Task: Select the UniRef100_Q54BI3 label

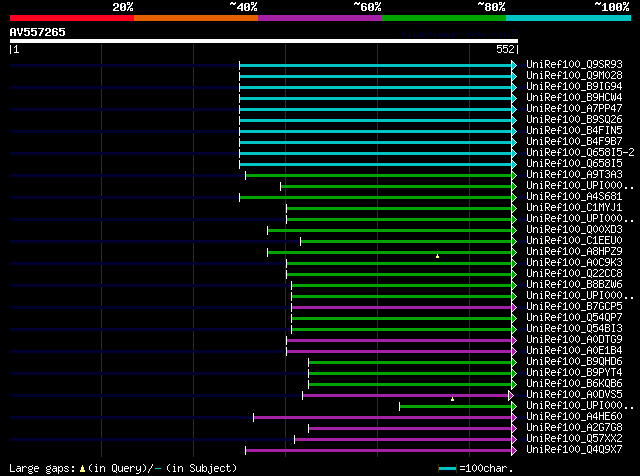Action: pos(574,329)
